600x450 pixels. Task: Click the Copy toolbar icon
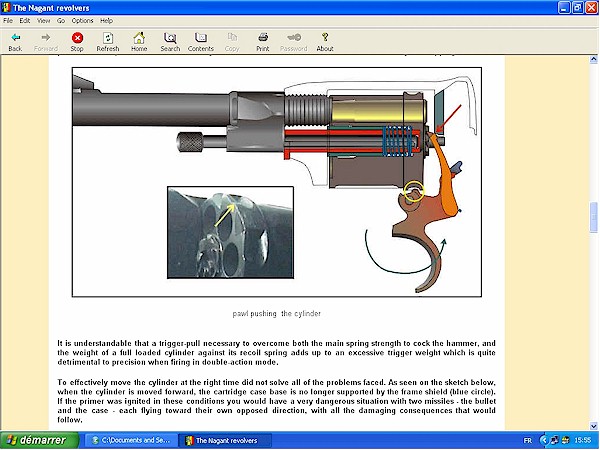(232, 41)
